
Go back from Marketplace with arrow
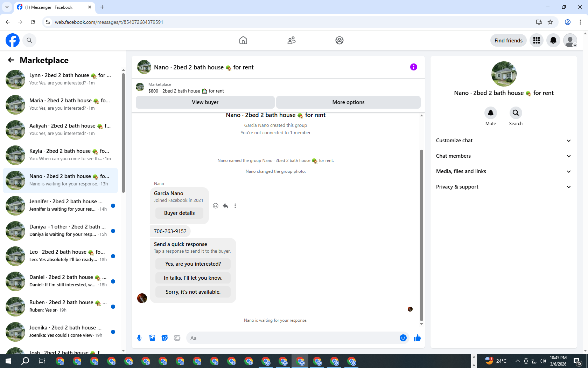11,60
